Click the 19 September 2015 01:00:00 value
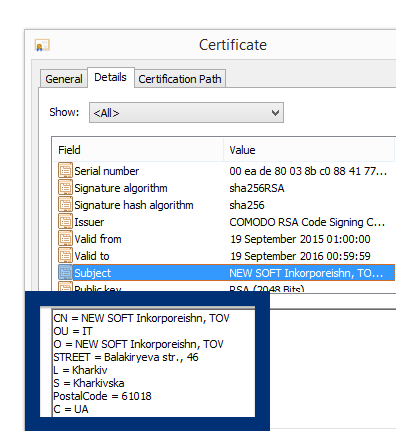 pyautogui.click(x=300, y=239)
